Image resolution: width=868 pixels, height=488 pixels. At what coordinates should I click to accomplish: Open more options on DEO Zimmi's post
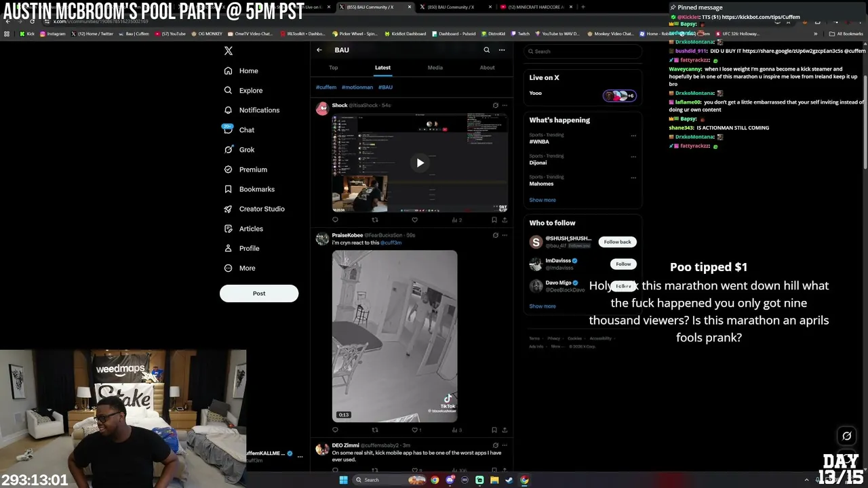(x=505, y=445)
